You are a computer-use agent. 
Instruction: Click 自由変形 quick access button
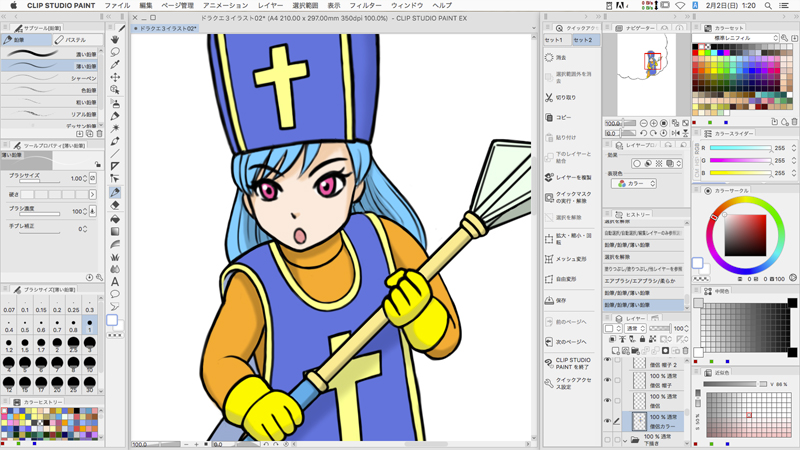(x=560, y=279)
